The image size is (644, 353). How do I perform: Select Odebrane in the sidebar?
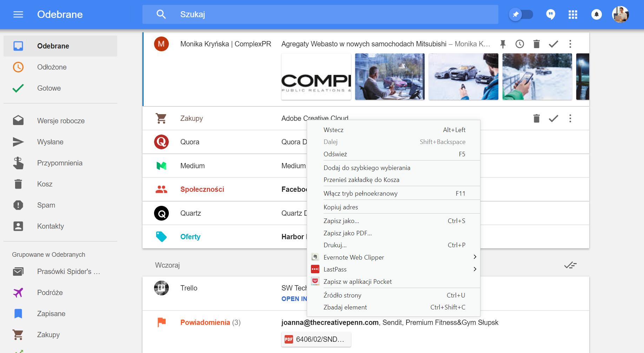pyautogui.click(x=60, y=46)
